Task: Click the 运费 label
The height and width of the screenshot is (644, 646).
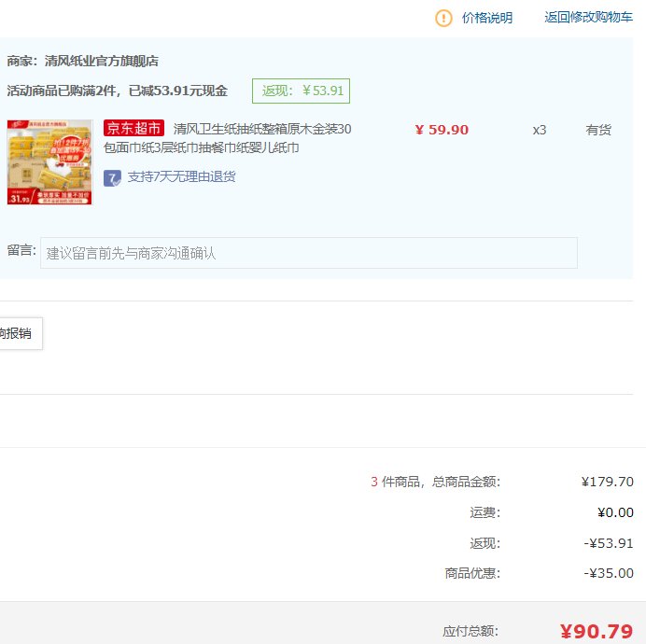Action: tap(484, 512)
